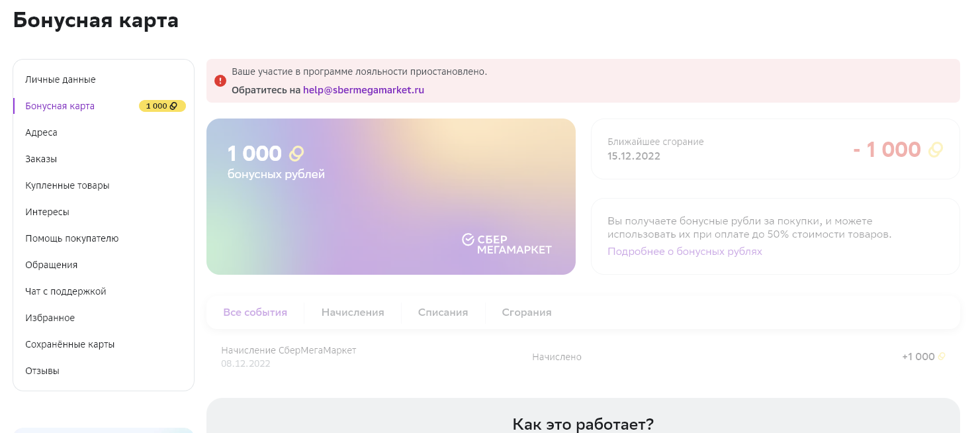Click the +1 000 accrual amount
The width and height of the screenshot is (980, 433).
(x=918, y=357)
